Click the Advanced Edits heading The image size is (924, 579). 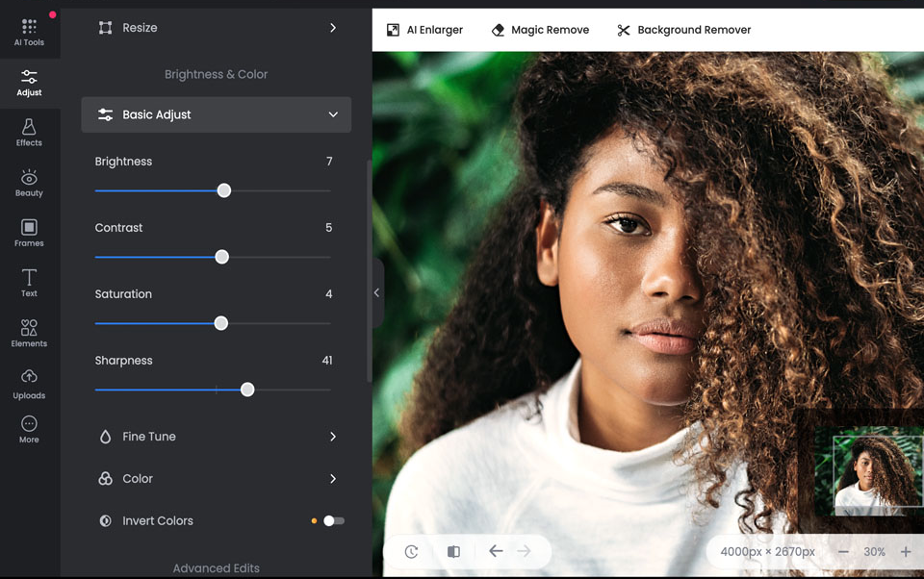(x=217, y=568)
